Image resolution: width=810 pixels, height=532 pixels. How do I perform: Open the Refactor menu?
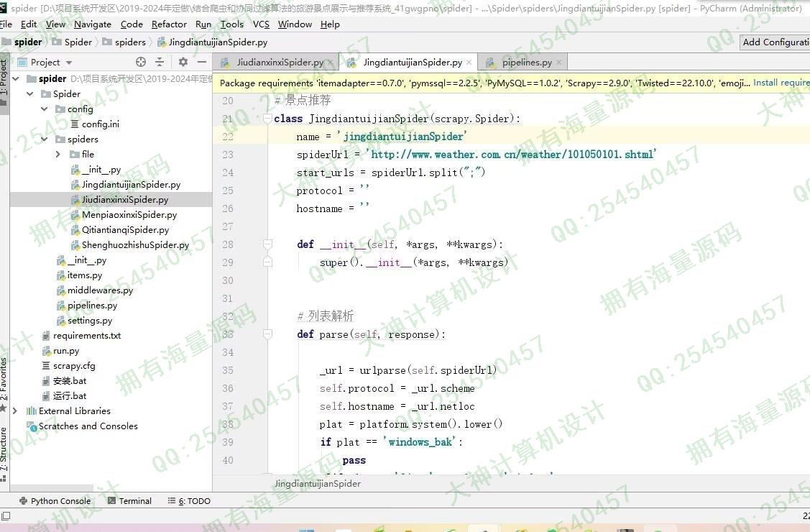pyautogui.click(x=169, y=24)
